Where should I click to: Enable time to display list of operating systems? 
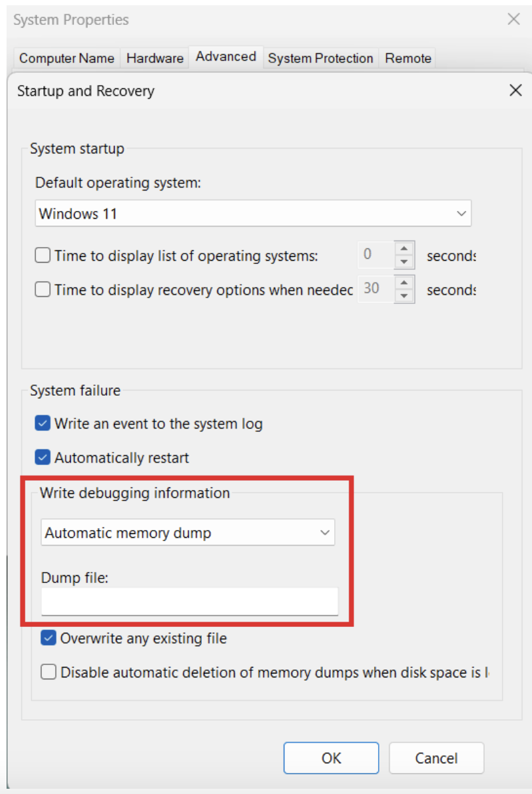[42, 255]
